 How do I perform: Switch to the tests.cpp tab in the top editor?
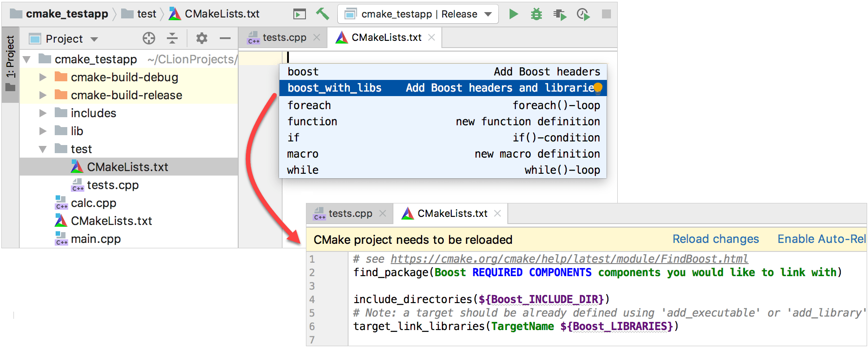284,38
